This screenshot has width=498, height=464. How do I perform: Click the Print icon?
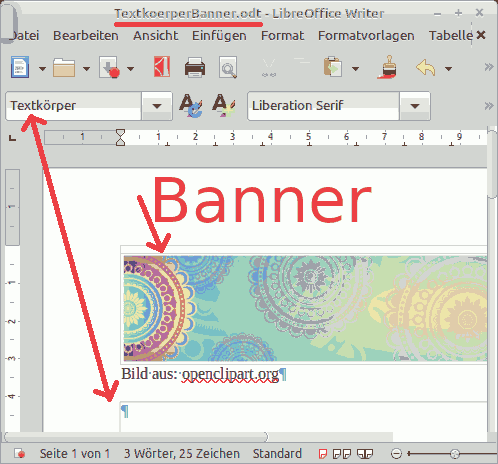(195, 68)
